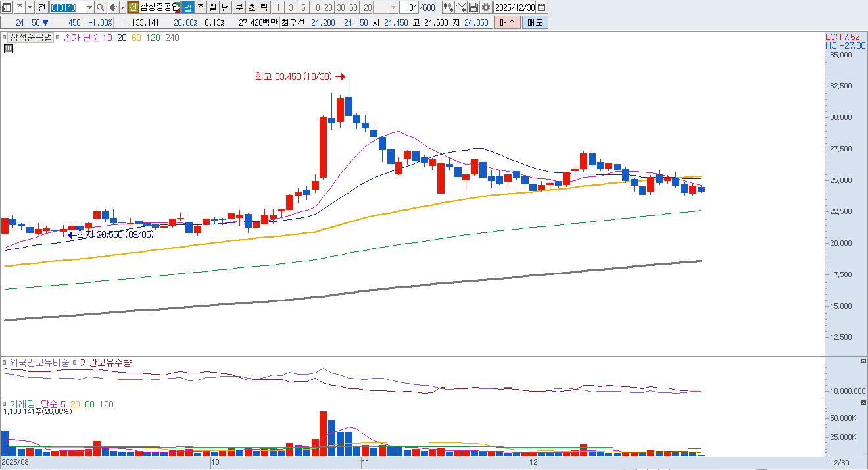Click the 매수 (buy) button
This screenshot has height=470, width=868.
pyautogui.click(x=507, y=22)
